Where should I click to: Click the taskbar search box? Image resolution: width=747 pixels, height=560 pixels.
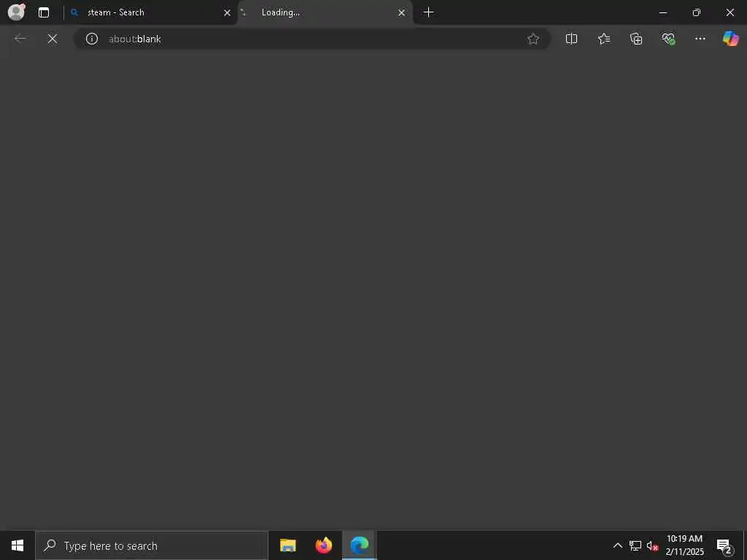coord(152,545)
